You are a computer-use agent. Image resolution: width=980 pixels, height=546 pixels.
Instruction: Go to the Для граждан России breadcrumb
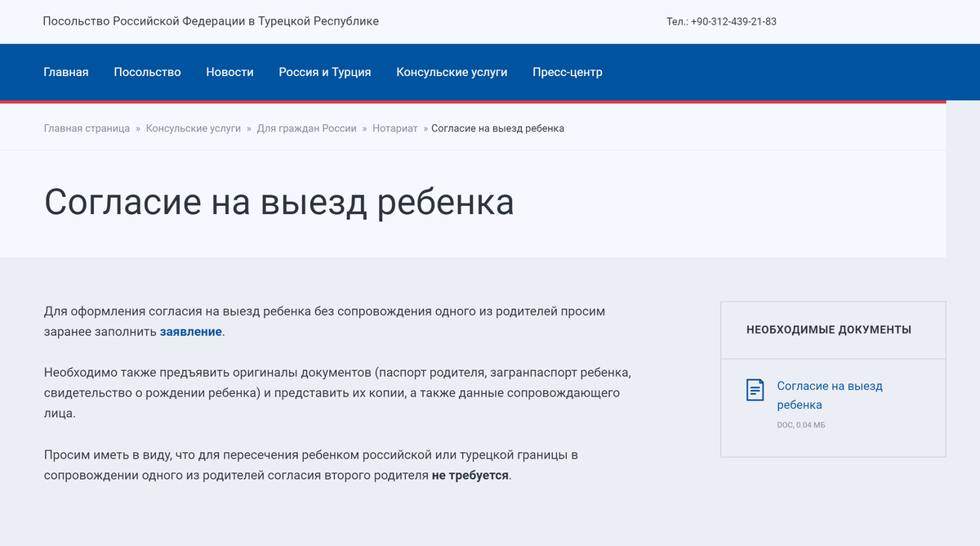click(x=306, y=128)
